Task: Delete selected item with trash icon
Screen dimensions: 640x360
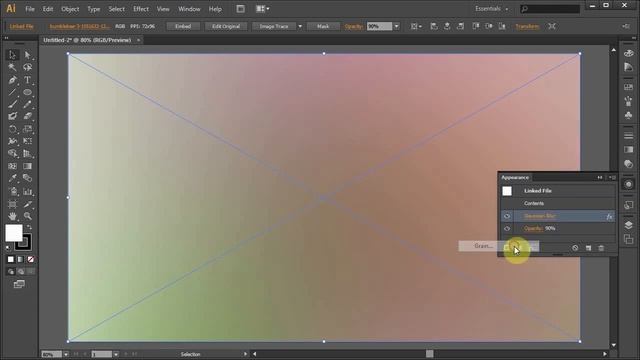Action: [x=601, y=248]
